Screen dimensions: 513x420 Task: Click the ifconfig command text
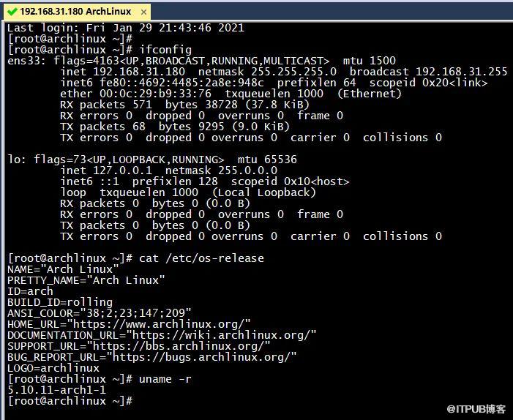tap(165, 50)
